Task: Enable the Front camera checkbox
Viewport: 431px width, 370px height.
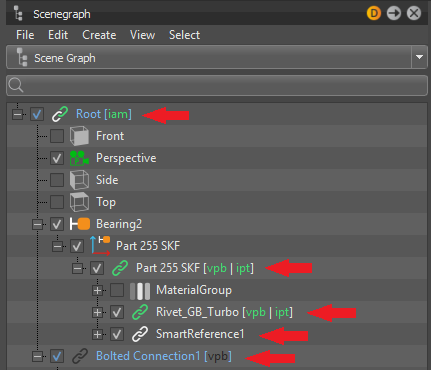Action: [57, 136]
